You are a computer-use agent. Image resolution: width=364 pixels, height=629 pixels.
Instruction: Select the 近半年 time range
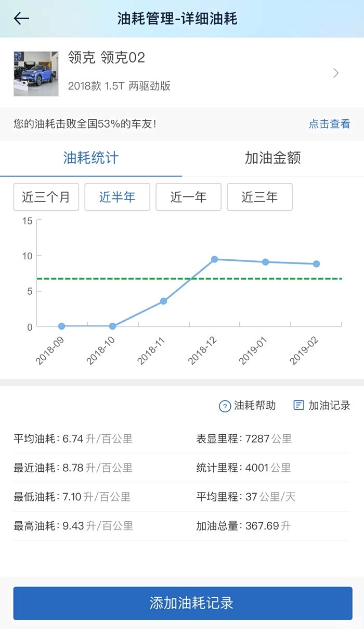tap(117, 197)
